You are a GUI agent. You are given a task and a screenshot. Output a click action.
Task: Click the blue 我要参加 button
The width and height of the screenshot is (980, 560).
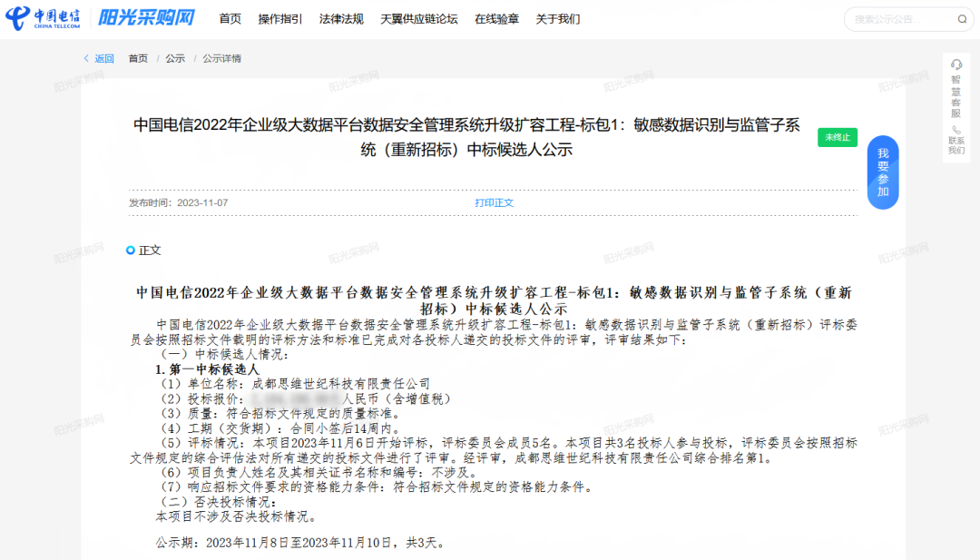coord(883,172)
